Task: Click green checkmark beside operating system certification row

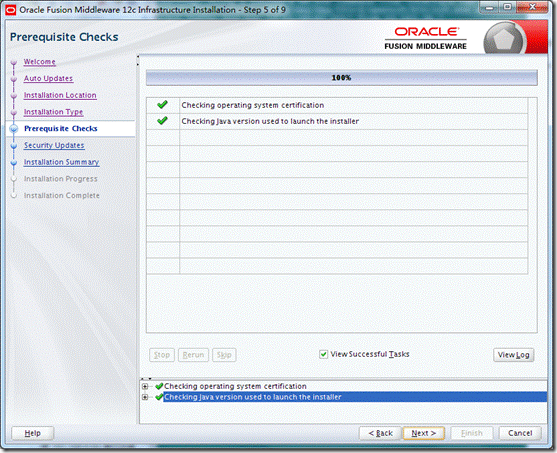Action: click(x=162, y=105)
